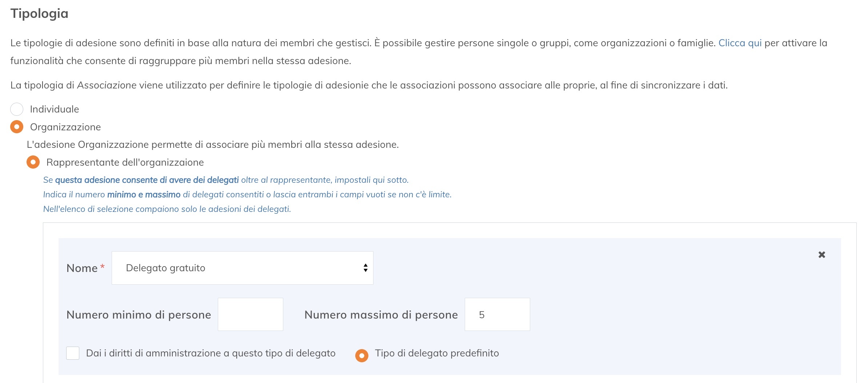The height and width of the screenshot is (383, 868).
Task: Click the Organizzazione description text
Action: (x=212, y=144)
